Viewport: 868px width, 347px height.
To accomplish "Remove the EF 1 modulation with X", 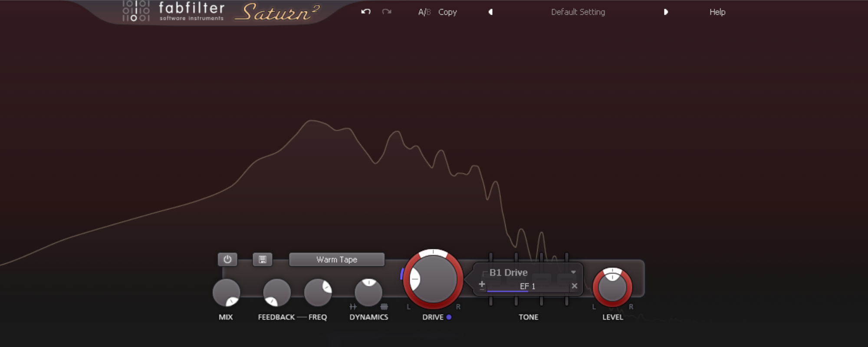I will 574,286.
